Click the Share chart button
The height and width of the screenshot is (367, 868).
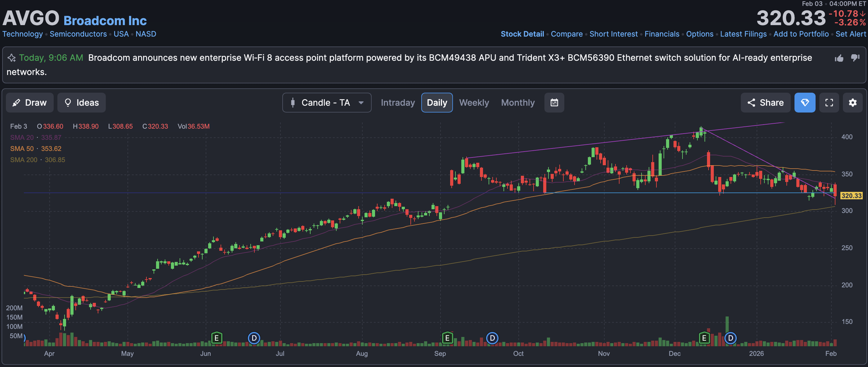click(765, 103)
